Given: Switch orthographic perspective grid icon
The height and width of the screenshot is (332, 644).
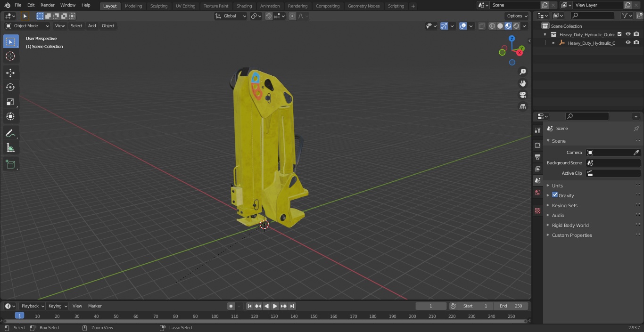Looking at the screenshot, I should tap(523, 107).
